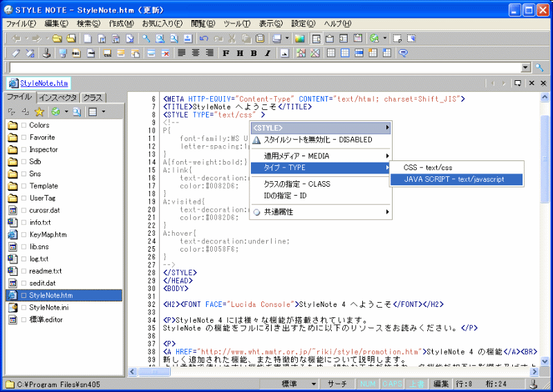Open the ファイル(F) menu

[21, 24]
